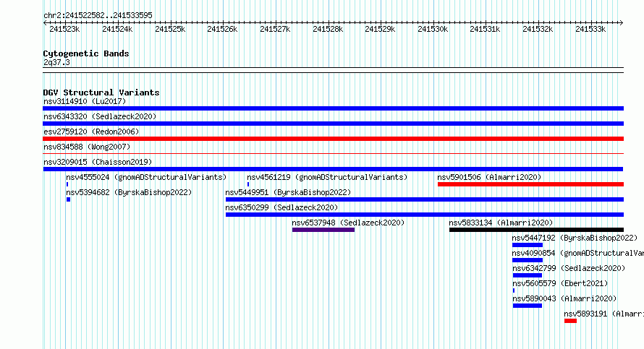Click the nsv3209015 blue variant bar

coord(333,169)
